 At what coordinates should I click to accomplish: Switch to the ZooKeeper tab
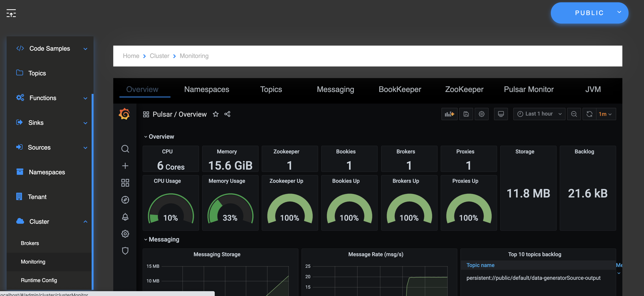464,89
